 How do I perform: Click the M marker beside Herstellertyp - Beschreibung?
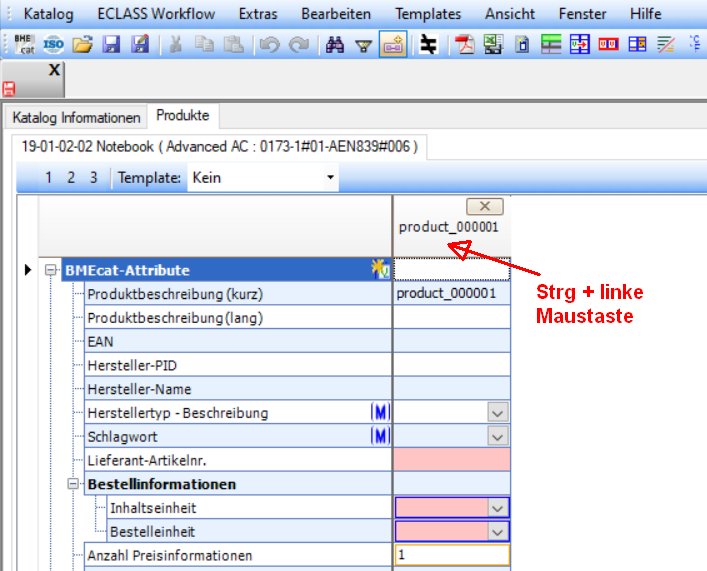pyautogui.click(x=380, y=412)
